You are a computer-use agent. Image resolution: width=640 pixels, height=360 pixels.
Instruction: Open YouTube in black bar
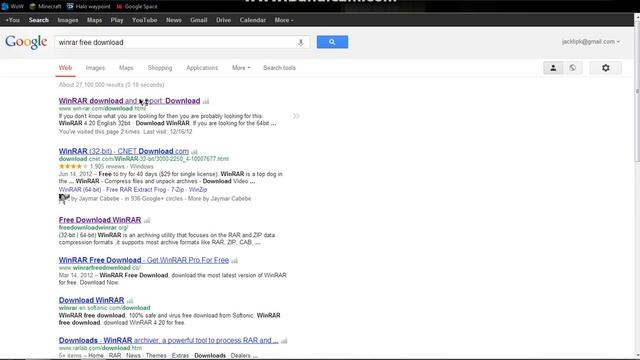point(144,20)
